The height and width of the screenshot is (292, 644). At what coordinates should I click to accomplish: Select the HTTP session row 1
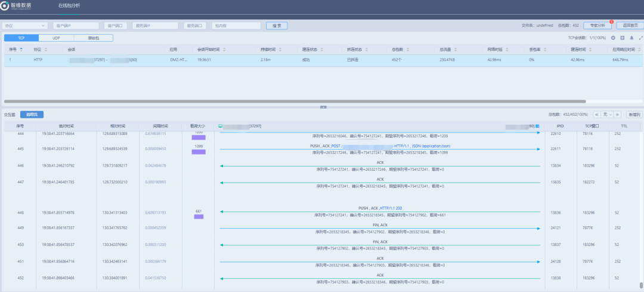[x=322, y=60]
